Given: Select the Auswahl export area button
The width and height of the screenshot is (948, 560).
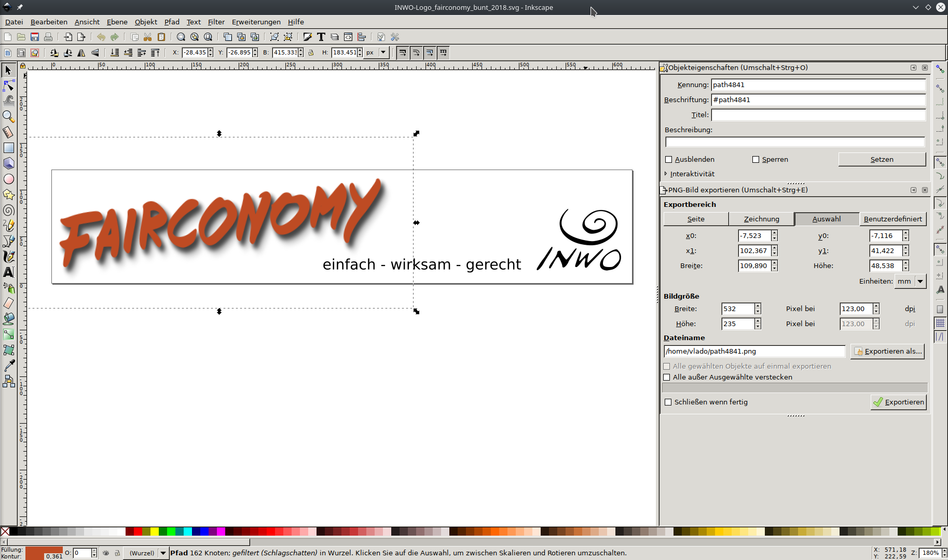Looking at the screenshot, I should [x=826, y=219].
